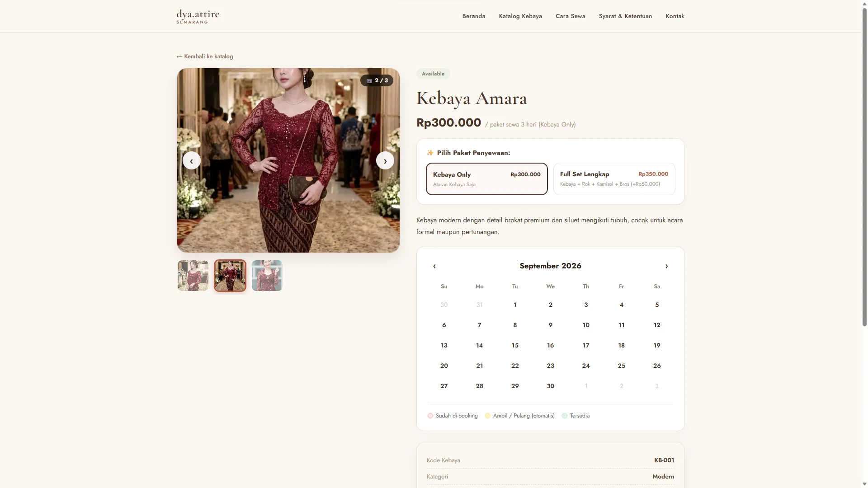868x488 pixels.
Task: Select the Kebaya Only package
Action: click(x=487, y=179)
